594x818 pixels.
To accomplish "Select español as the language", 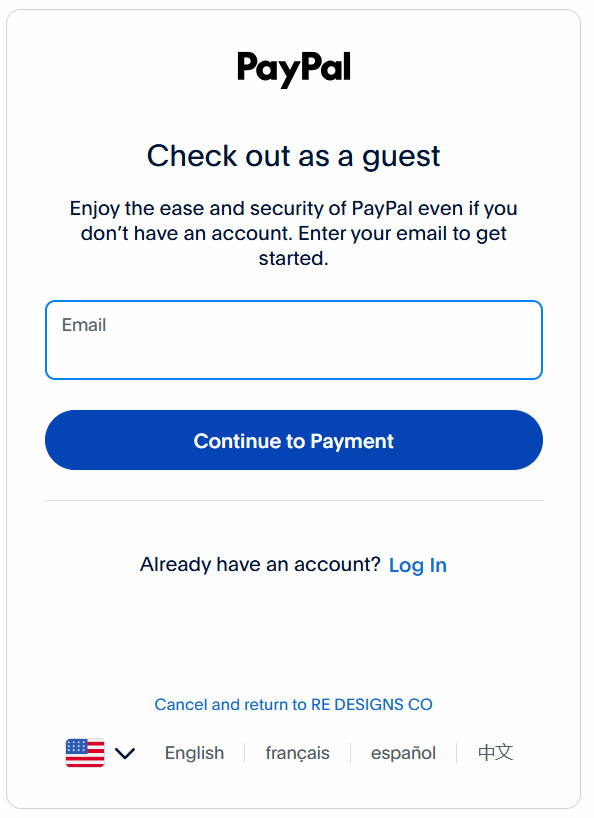I will [403, 753].
